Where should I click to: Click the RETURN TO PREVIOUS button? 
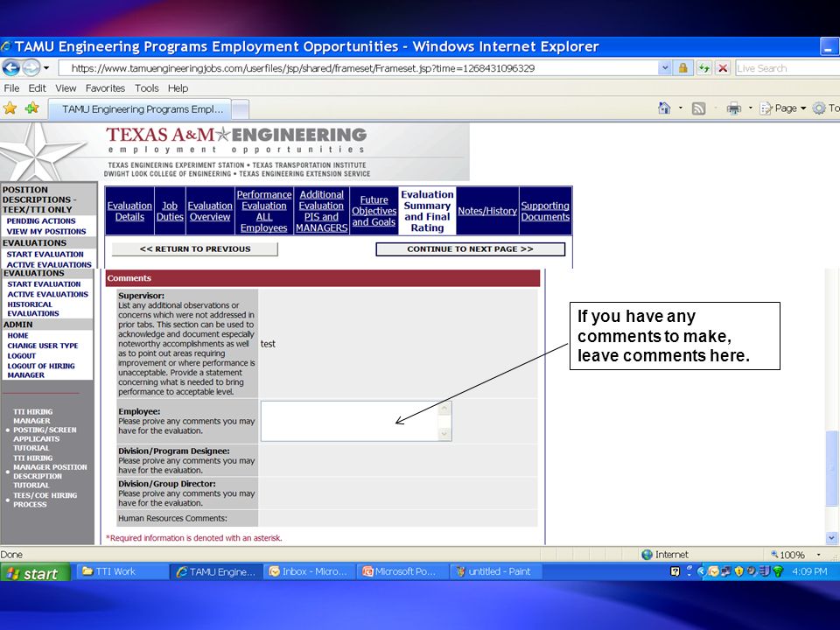click(195, 249)
